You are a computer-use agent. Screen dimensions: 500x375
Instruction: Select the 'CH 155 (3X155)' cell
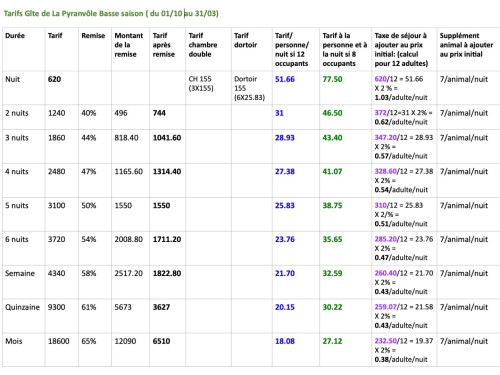[201, 84]
